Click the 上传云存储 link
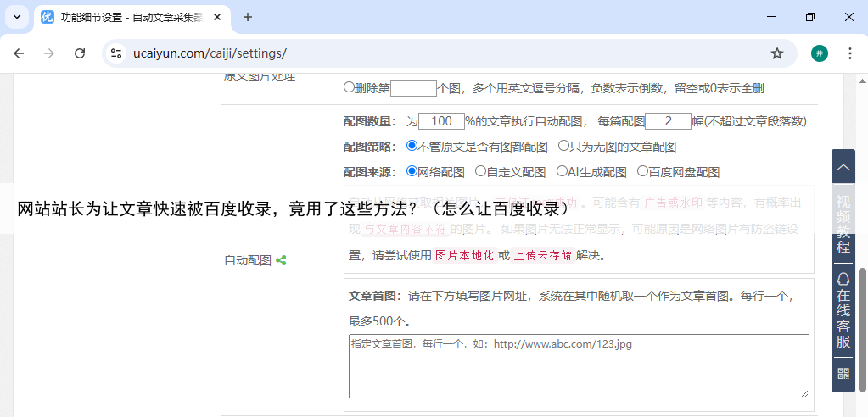The width and height of the screenshot is (868, 417). (542, 255)
